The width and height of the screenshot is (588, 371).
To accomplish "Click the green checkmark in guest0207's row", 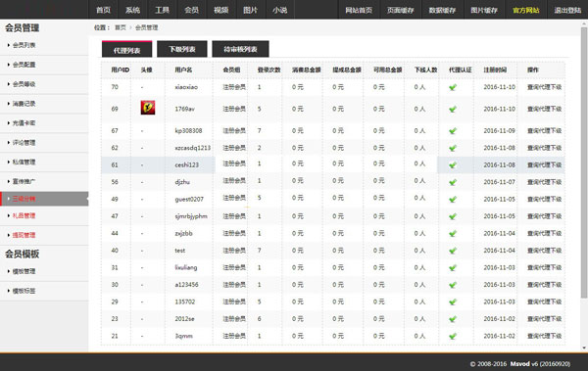I will (x=453, y=200).
